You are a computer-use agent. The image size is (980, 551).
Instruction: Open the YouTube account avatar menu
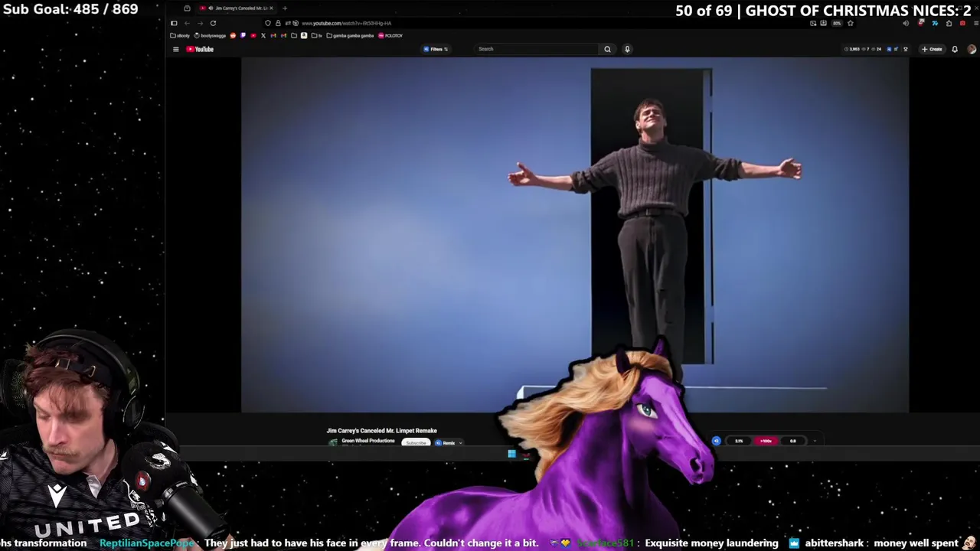[972, 49]
